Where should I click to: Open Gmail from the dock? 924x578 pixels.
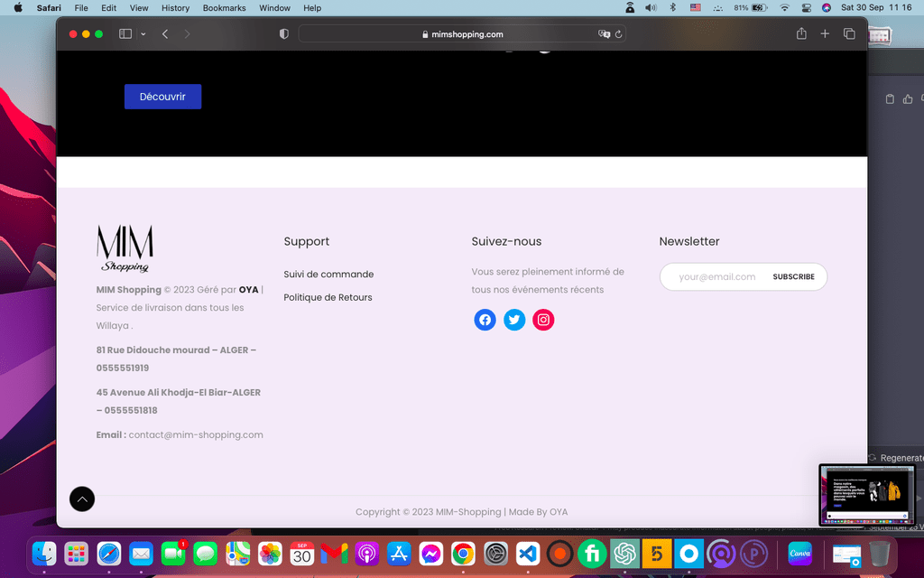[334, 554]
